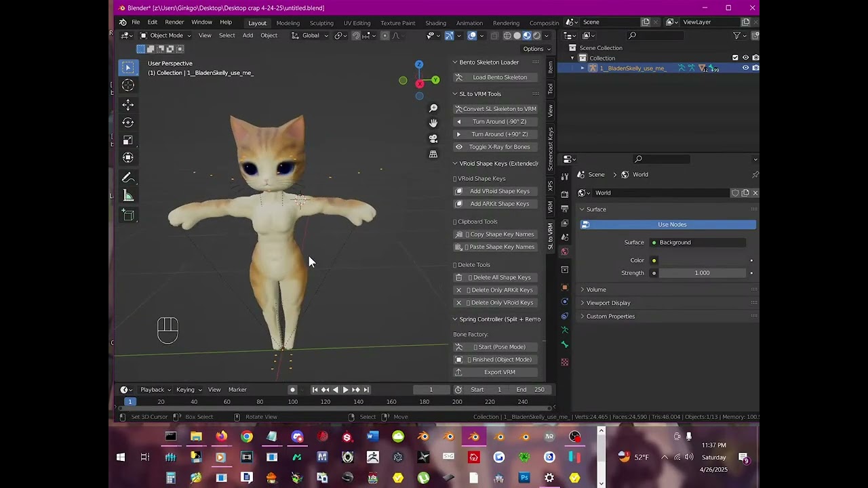
Task: Open the Playback dropdown in timeline
Action: (155, 390)
